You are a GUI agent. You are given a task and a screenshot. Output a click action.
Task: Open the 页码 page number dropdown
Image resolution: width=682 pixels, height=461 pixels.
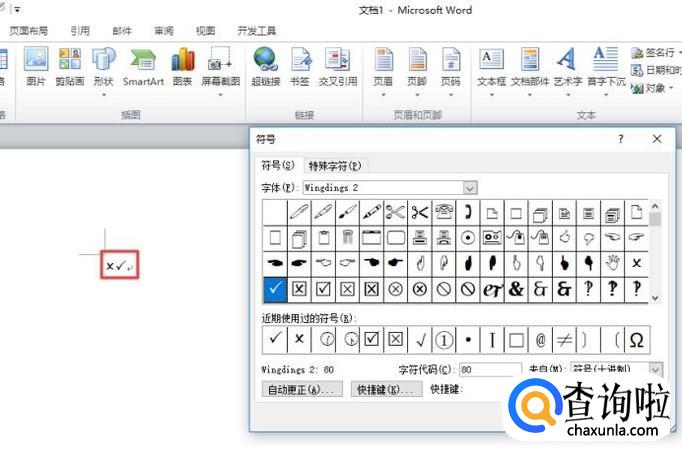(451, 70)
